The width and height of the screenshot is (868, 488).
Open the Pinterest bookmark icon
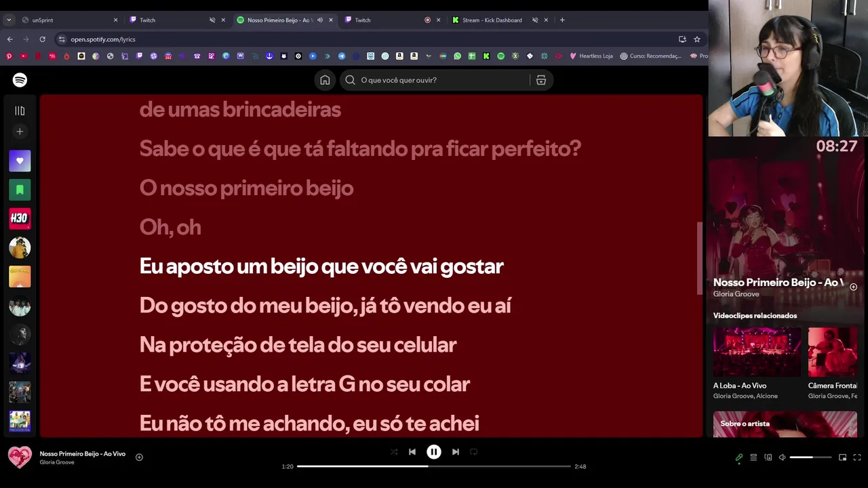click(9, 56)
